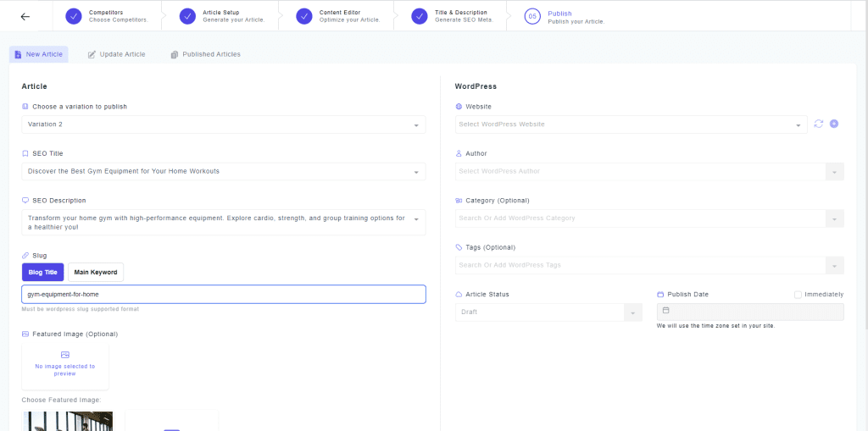Click the Publish step 05 circle icon
This screenshot has height=431, width=868.
point(532,16)
